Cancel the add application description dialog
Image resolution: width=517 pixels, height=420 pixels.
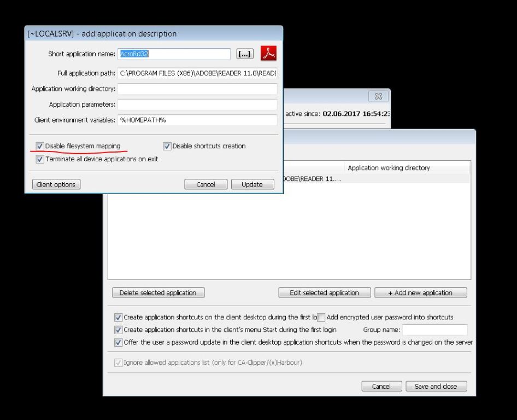[x=205, y=184]
